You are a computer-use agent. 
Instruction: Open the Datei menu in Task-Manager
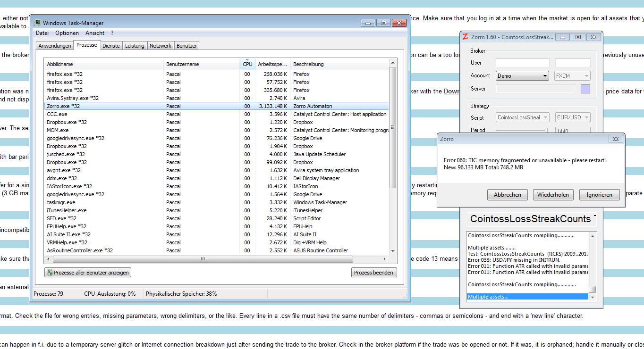42,33
